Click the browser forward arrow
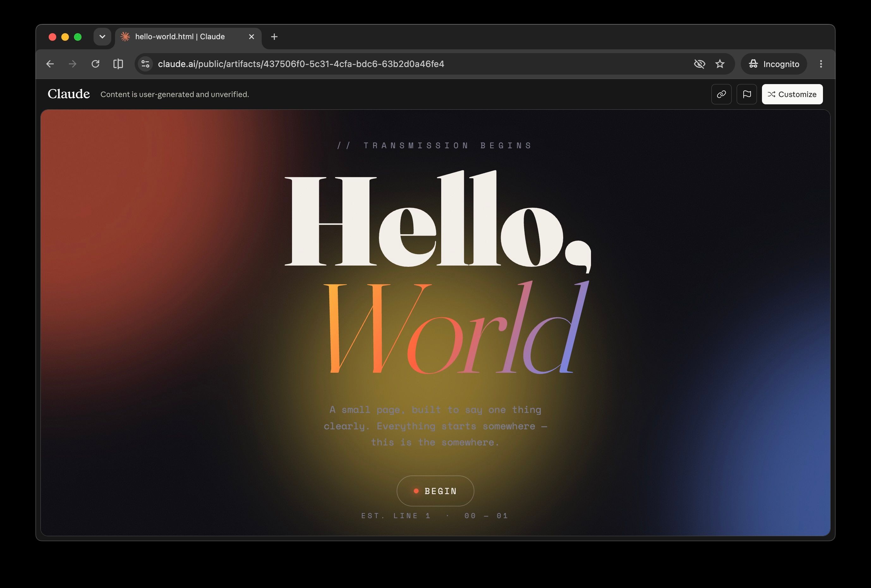 pos(73,64)
